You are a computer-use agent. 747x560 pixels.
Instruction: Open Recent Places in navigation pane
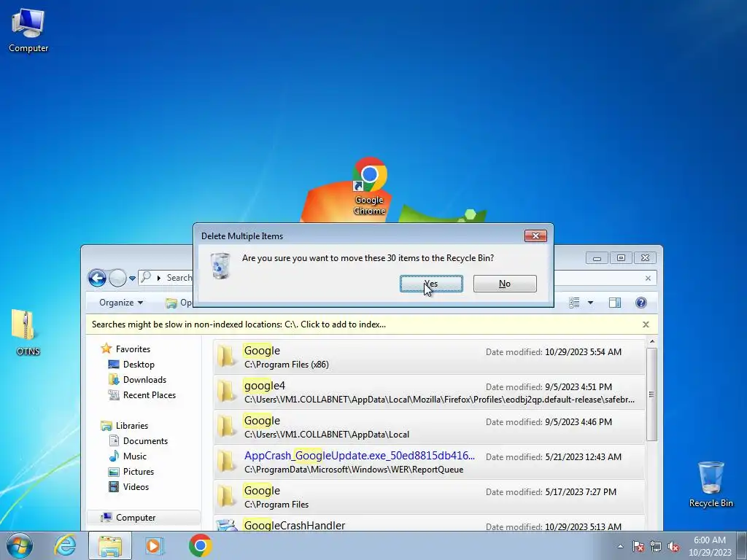click(149, 394)
